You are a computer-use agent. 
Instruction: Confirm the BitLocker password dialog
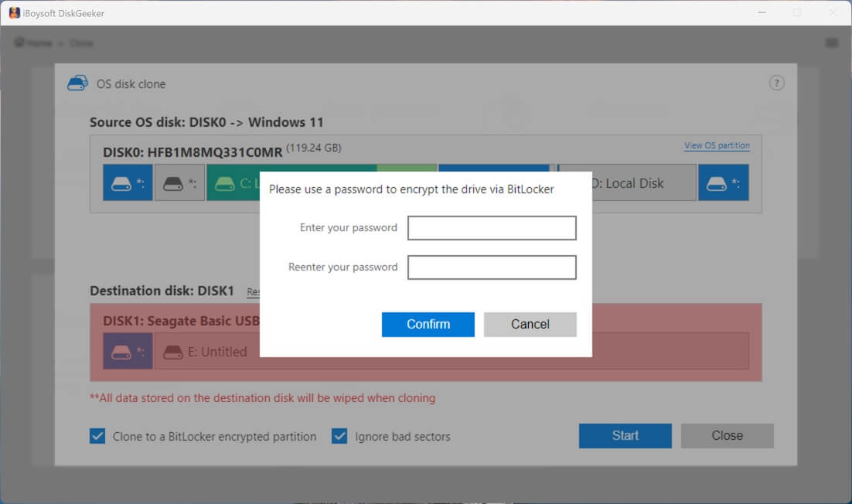[x=428, y=324]
